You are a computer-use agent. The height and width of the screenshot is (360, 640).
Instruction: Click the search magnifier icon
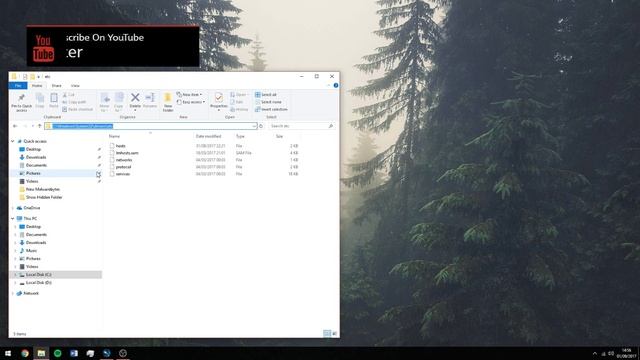[x=331, y=126]
